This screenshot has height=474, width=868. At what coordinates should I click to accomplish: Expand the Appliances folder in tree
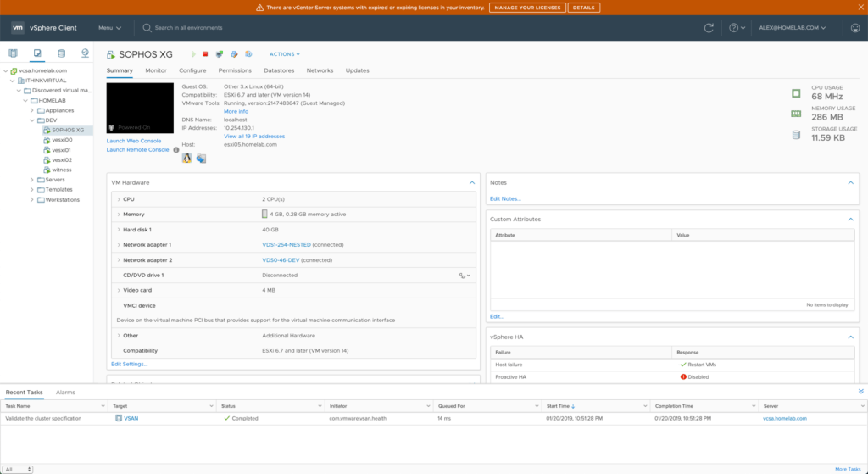click(x=32, y=110)
